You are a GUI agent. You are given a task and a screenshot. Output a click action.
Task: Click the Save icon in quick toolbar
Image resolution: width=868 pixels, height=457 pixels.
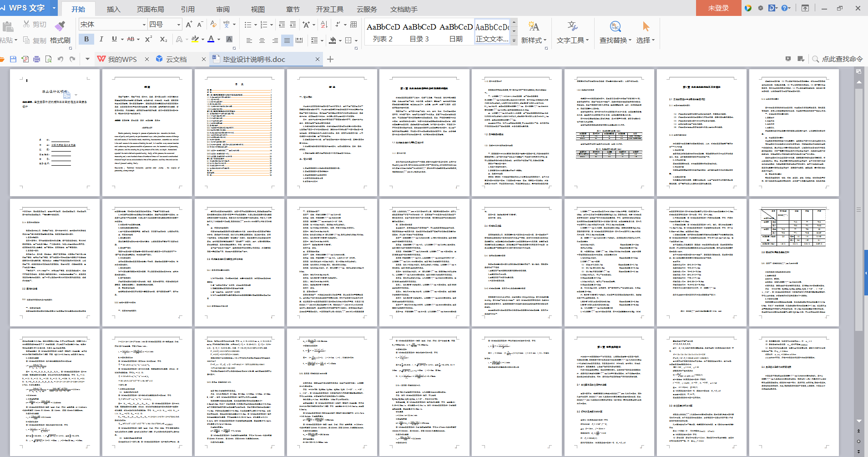pos(13,59)
